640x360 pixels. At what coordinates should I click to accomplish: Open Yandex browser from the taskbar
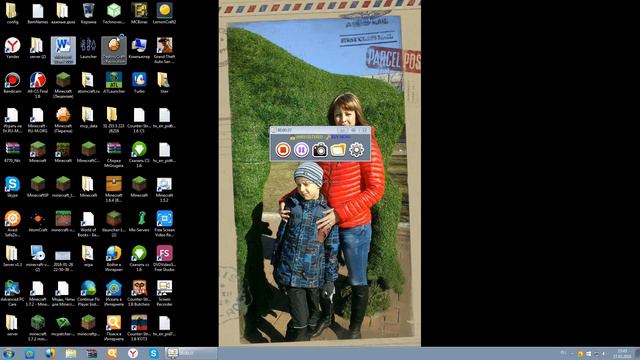(x=133, y=353)
